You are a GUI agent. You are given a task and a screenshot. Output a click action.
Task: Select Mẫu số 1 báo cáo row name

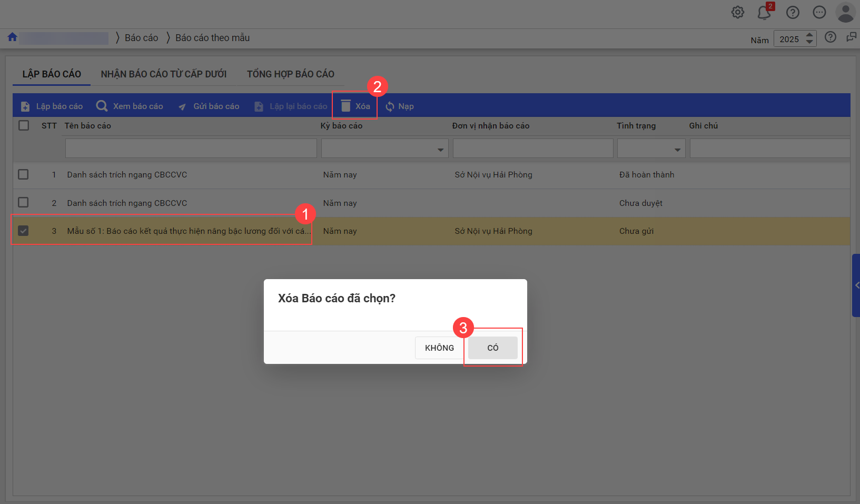[x=189, y=231]
